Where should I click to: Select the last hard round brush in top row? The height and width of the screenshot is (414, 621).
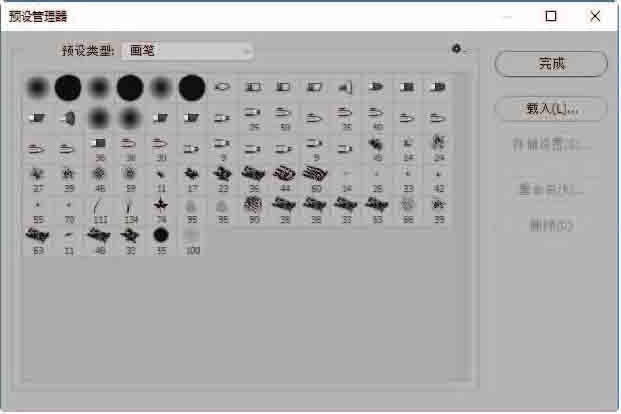point(192,88)
